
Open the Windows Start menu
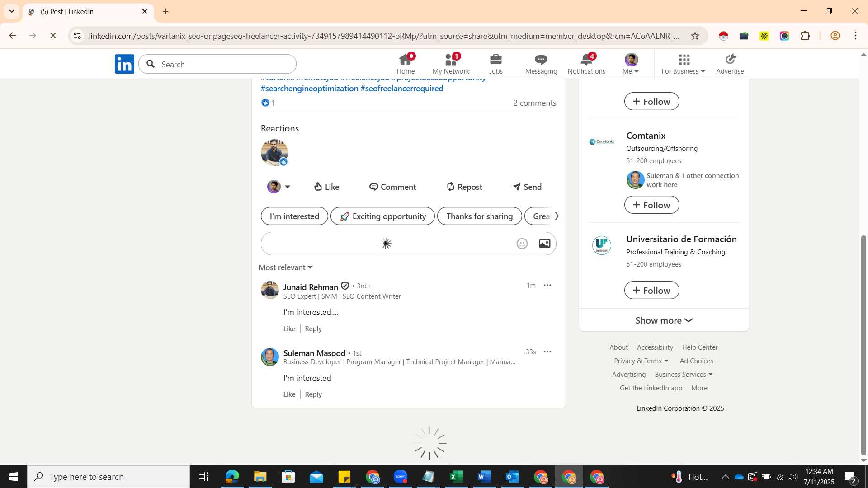pyautogui.click(x=14, y=477)
